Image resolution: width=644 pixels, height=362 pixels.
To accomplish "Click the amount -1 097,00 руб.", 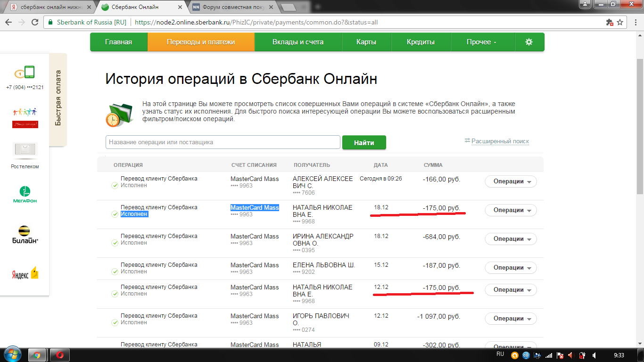I will click(x=439, y=316).
